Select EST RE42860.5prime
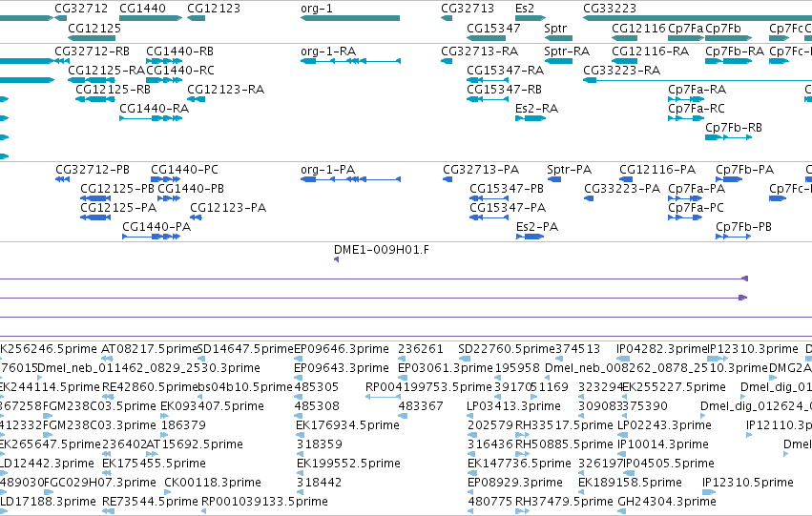The height and width of the screenshot is (516, 812). [150, 387]
